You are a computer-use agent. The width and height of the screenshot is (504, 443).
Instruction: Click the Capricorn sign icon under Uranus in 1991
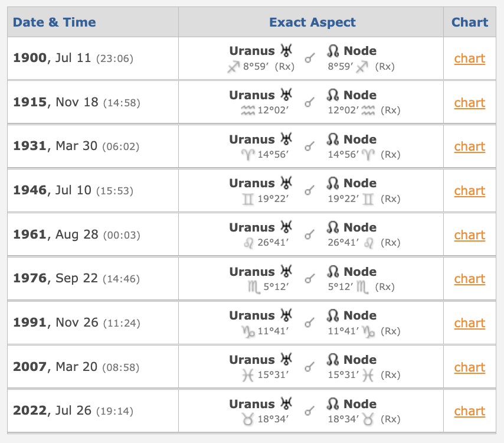248,332
